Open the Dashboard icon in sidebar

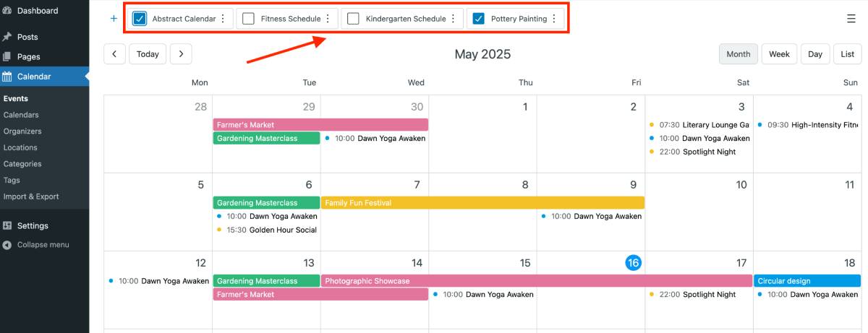7,11
